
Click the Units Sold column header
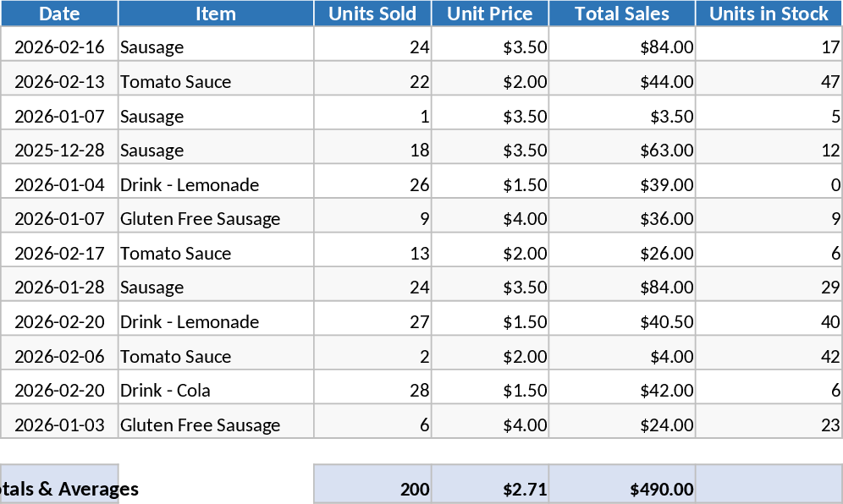point(372,14)
